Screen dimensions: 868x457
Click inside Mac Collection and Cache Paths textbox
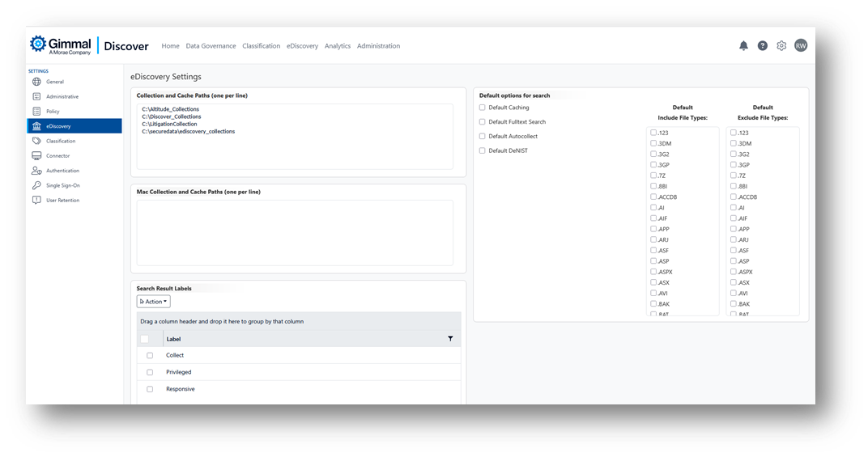point(295,232)
